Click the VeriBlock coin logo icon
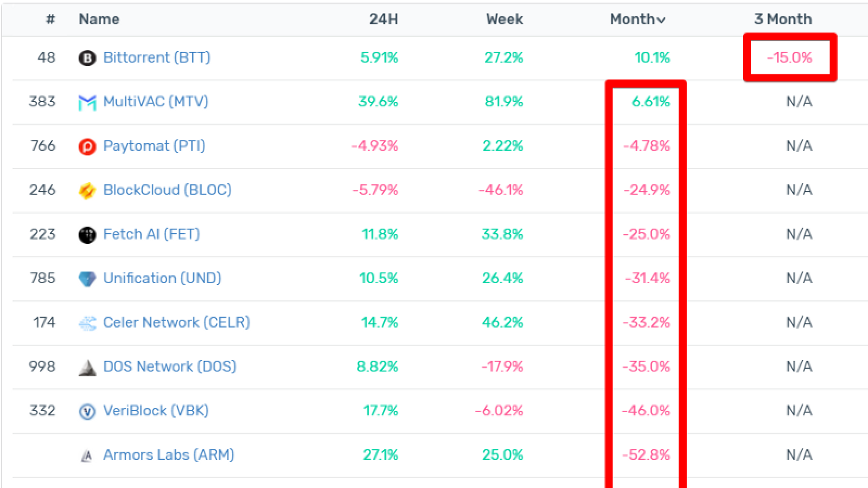Image resolution: width=868 pixels, height=488 pixels. click(87, 412)
